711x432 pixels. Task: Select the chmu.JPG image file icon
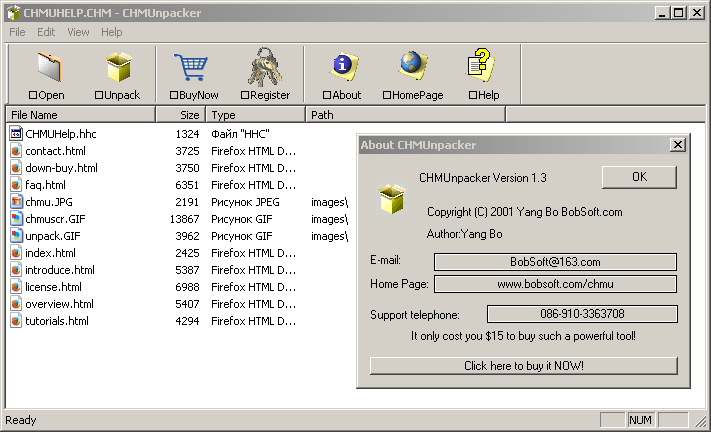[16, 202]
